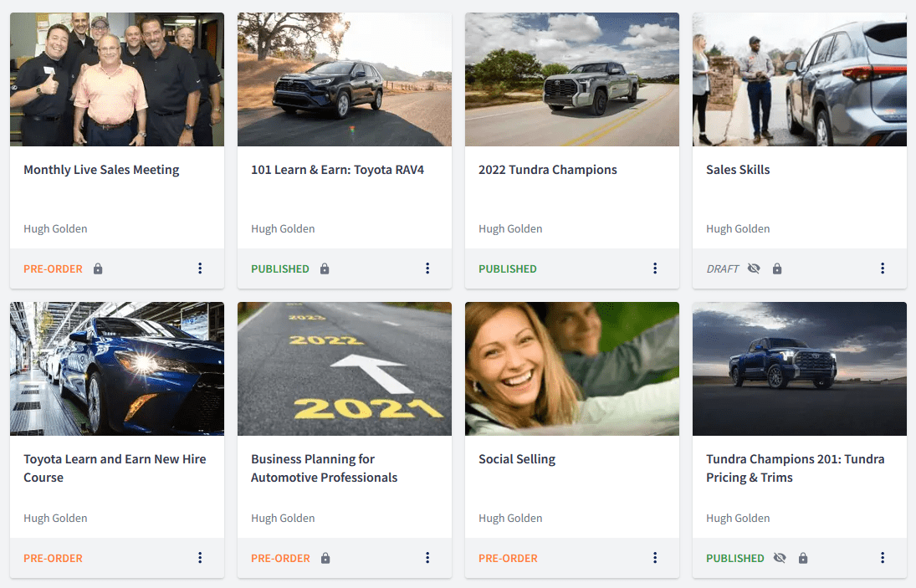The height and width of the screenshot is (588, 916).
Task: Click lock icon on Monthly Live Sales Meeting
Action: [x=98, y=269]
